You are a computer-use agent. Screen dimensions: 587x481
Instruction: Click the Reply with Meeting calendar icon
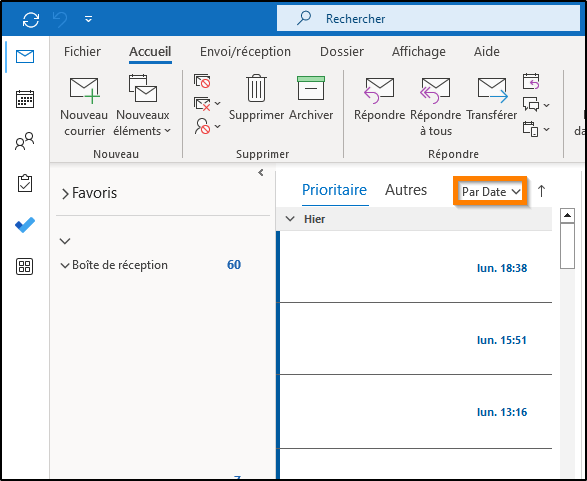(x=531, y=81)
